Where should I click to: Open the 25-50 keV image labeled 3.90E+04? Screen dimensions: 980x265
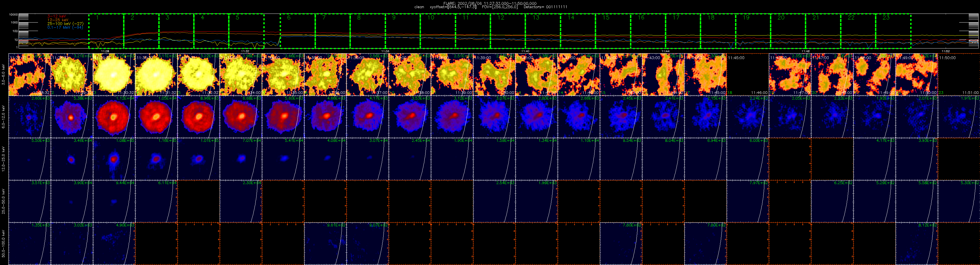point(72,201)
